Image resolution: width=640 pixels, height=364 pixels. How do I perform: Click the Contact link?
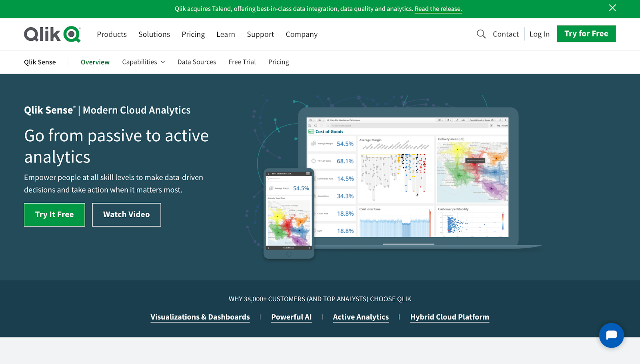(506, 34)
